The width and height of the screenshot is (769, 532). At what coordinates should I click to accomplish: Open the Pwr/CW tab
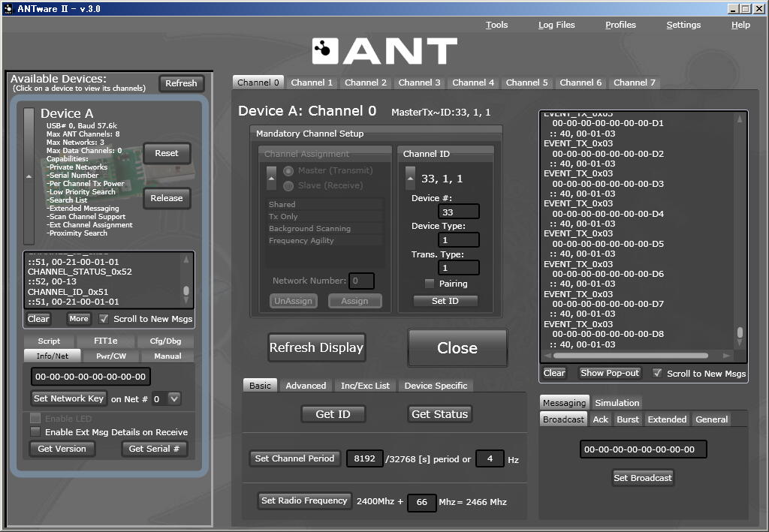point(111,356)
